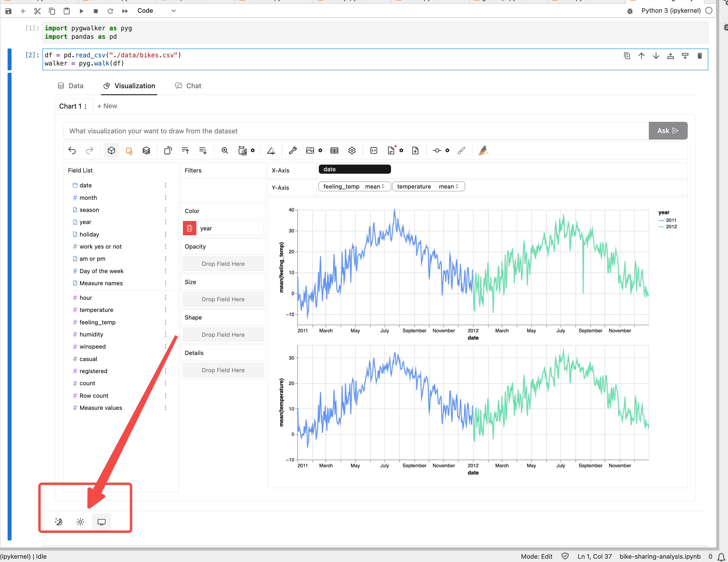Image resolution: width=728 pixels, height=562 pixels.
Task: Open the Data tab
Action: point(70,86)
